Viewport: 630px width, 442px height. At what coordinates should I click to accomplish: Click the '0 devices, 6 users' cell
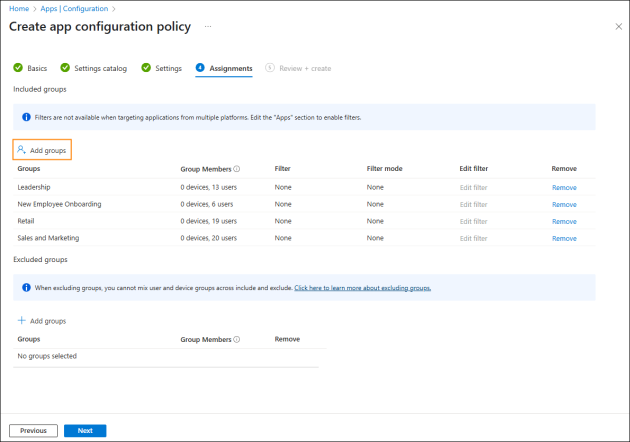207,204
